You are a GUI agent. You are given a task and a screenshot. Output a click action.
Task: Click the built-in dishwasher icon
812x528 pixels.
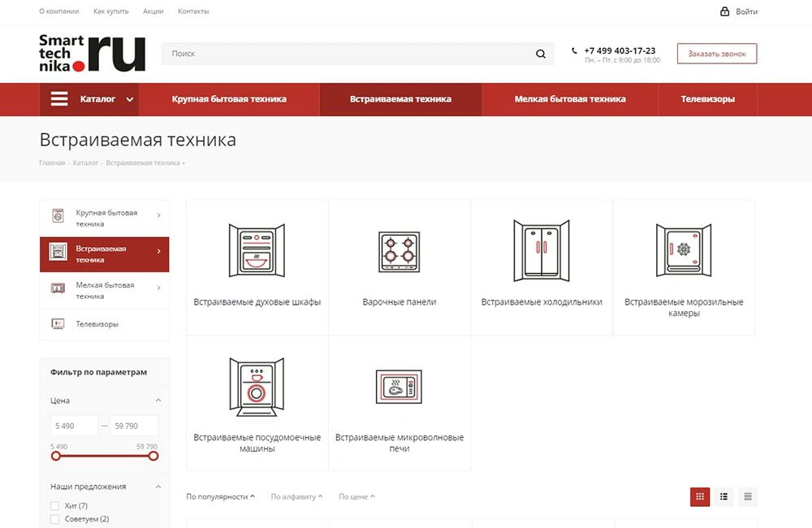(x=257, y=387)
